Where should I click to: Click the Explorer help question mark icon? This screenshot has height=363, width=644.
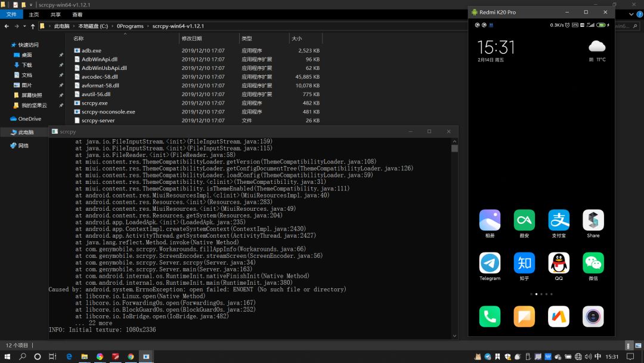click(x=639, y=14)
